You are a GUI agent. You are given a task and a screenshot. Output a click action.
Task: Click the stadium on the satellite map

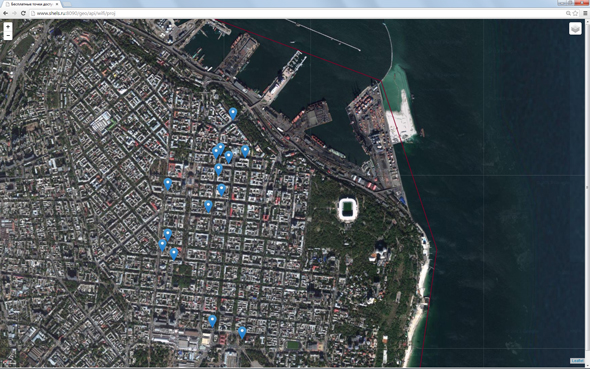[x=347, y=210]
